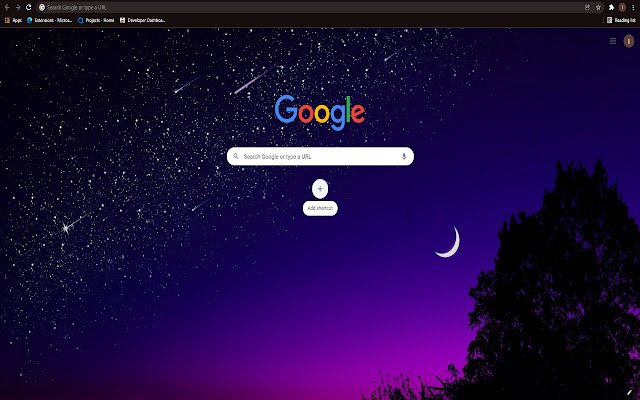Go forward with the forward arrow

(x=18, y=7)
